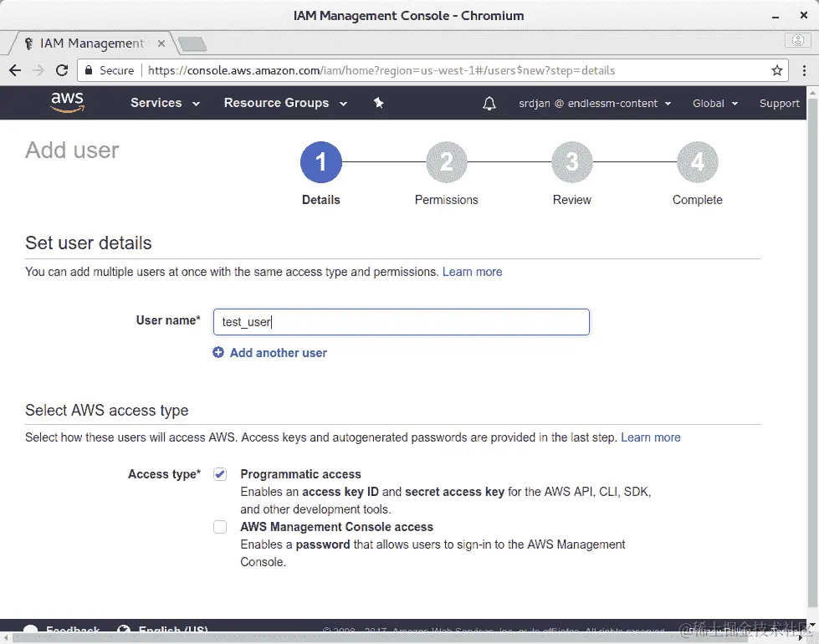The width and height of the screenshot is (819, 644).
Task: Click the Chromium profile avatar icon
Action: [x=797, y=40]
